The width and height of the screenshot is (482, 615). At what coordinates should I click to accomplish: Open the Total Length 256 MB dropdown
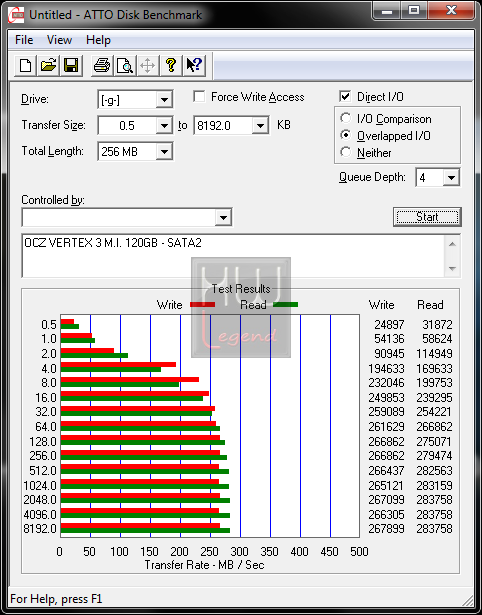(164, 151)
